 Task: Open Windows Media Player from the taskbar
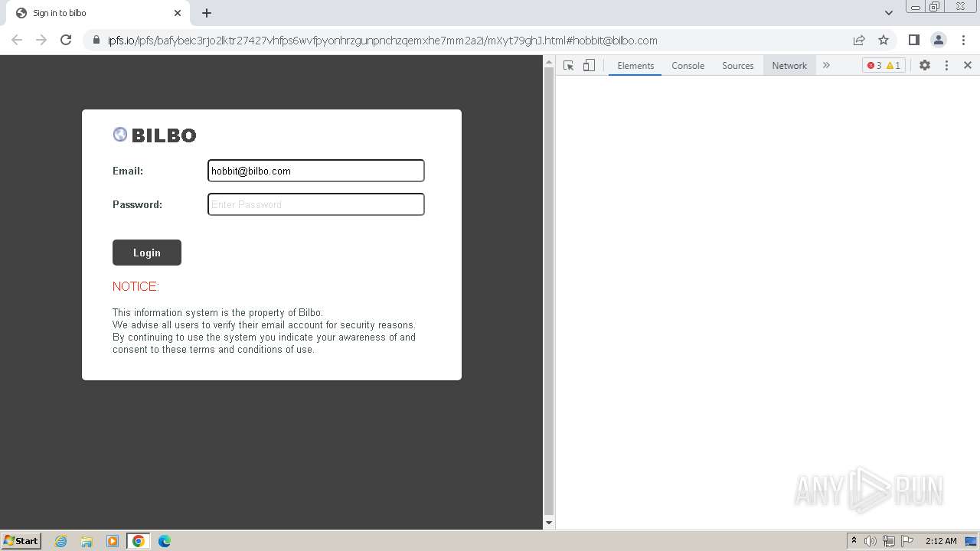(113, 541)
